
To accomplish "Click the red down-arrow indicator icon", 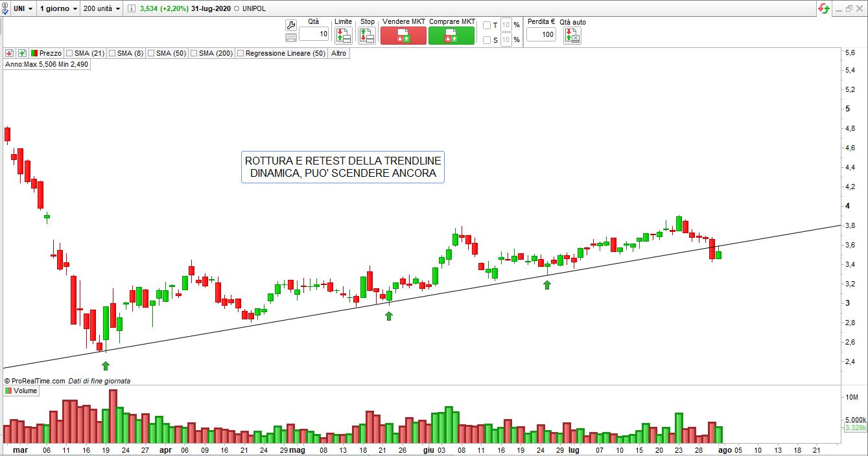I will coord(10,53).
